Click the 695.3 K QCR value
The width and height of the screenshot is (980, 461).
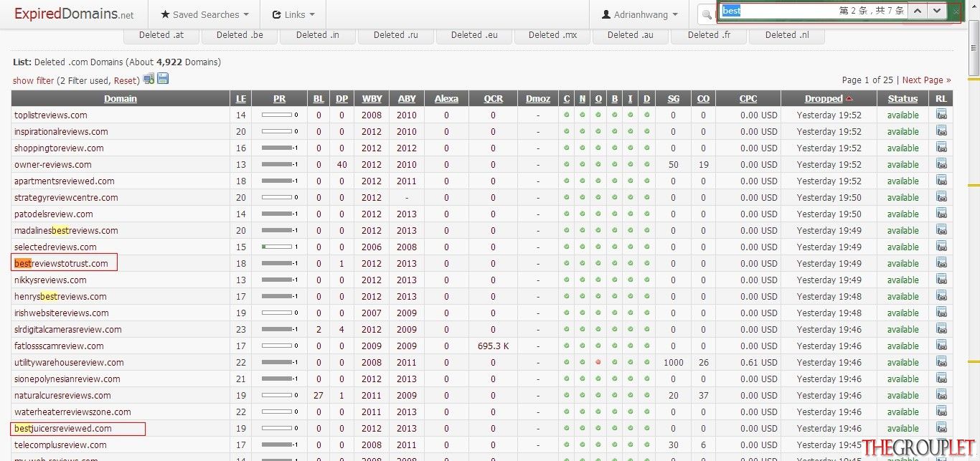(x=493, y=346)
